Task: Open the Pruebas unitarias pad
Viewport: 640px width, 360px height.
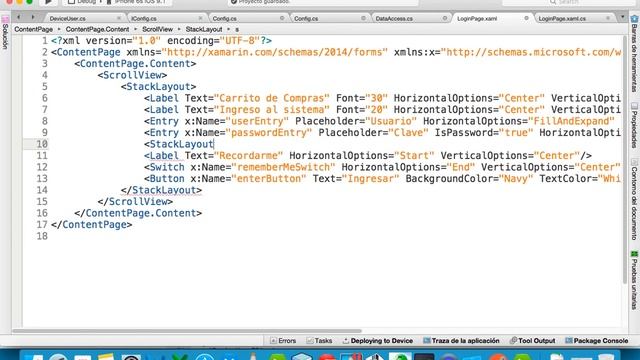Action: coord(634,280)
